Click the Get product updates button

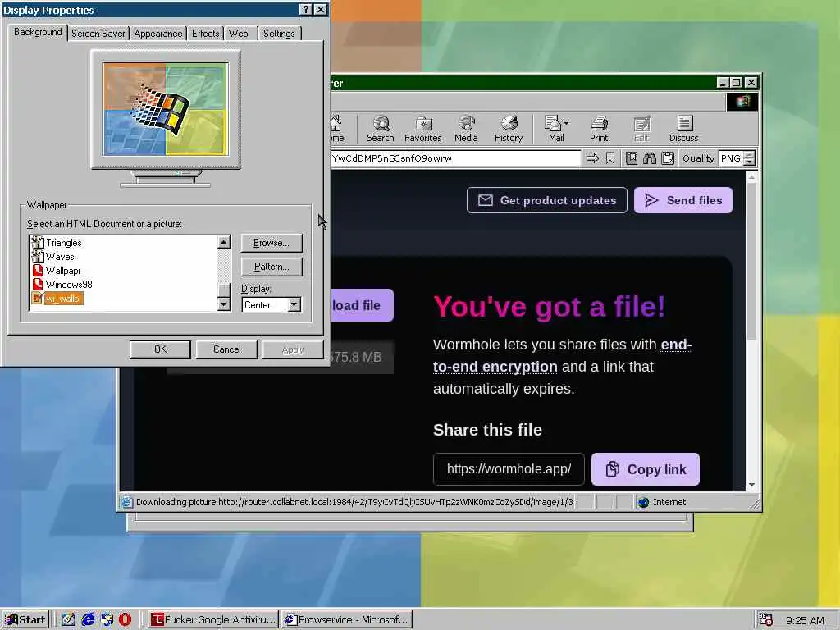click(x=547, y=200)
